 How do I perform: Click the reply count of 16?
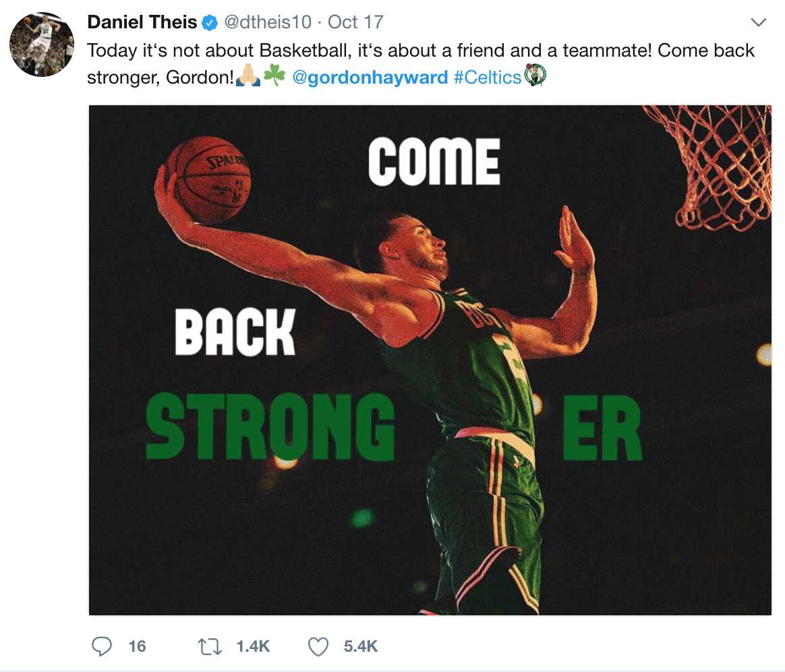(x=137, y=646)
